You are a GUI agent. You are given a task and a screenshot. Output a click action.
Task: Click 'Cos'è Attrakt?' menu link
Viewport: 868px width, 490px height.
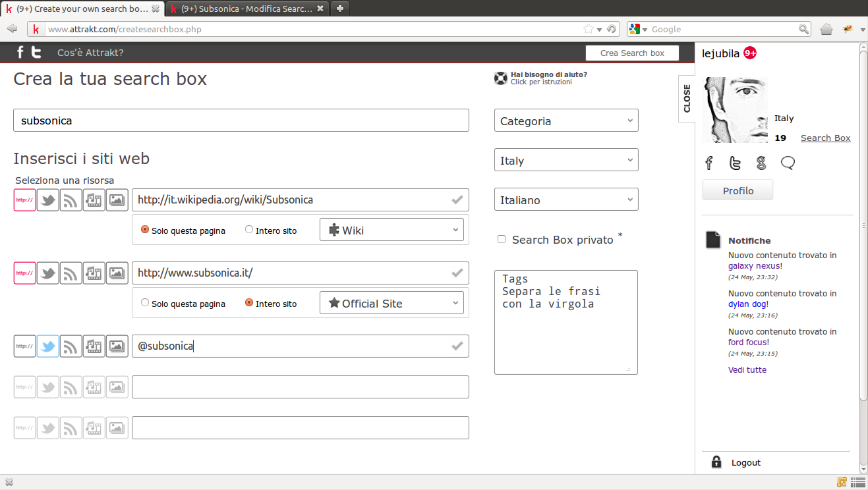pos(90,53)
